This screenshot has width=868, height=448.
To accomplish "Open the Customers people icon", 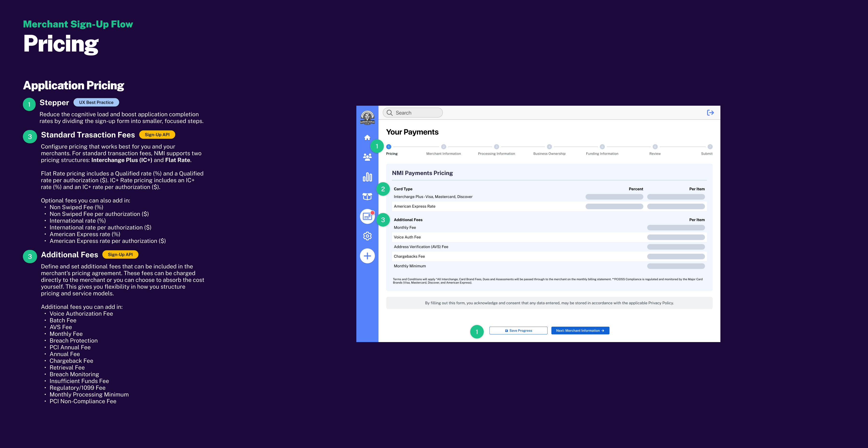I will click(367, 157).
